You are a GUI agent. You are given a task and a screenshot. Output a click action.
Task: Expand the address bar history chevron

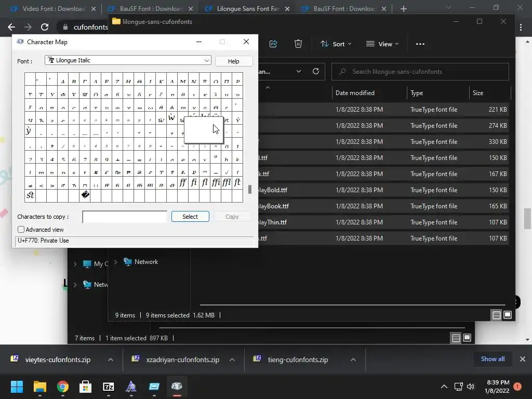299,71
